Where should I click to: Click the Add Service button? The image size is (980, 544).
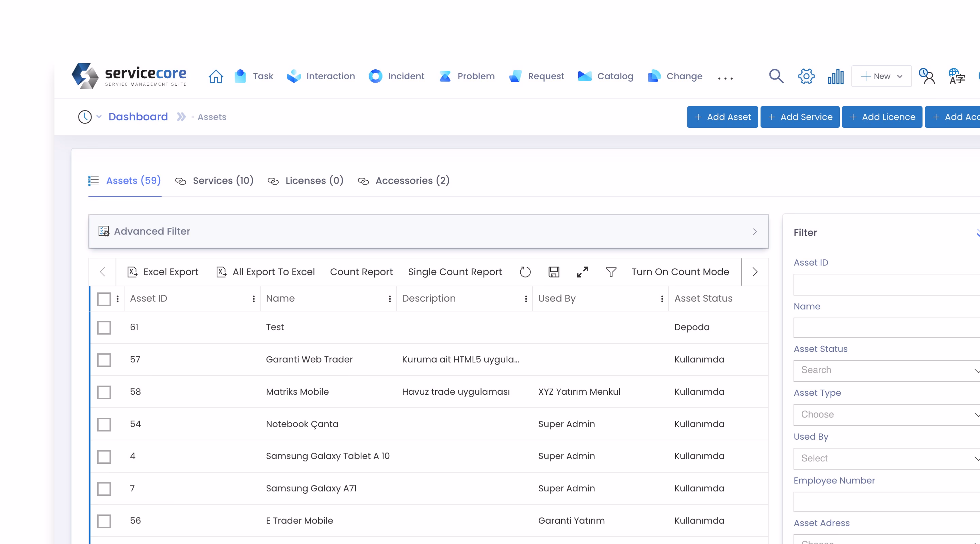800,117
